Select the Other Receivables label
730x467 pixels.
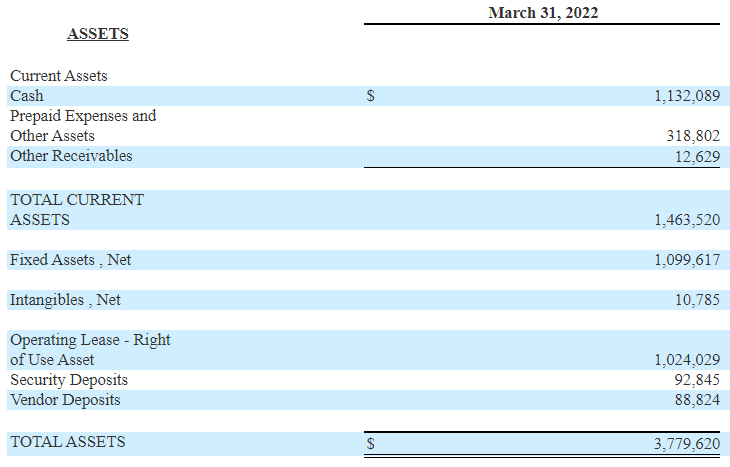pos(71,156)
